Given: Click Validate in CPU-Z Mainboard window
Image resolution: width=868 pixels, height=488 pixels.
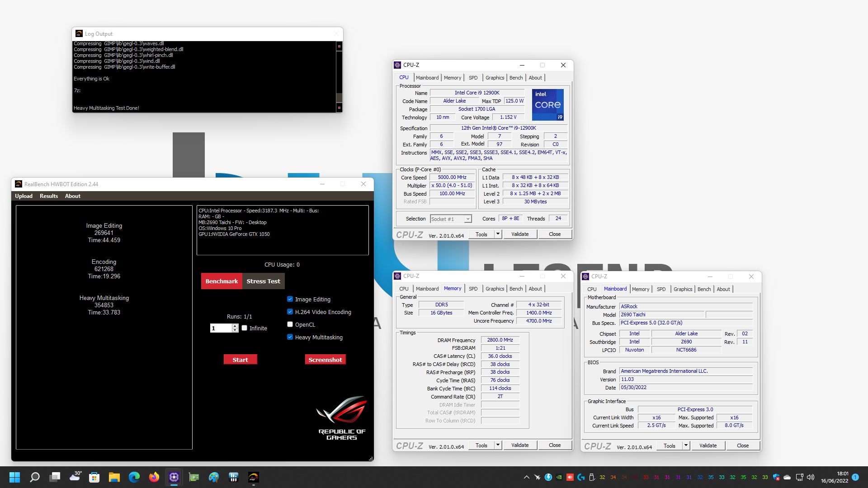Looking at the screenshot, I should pos(708,446).
